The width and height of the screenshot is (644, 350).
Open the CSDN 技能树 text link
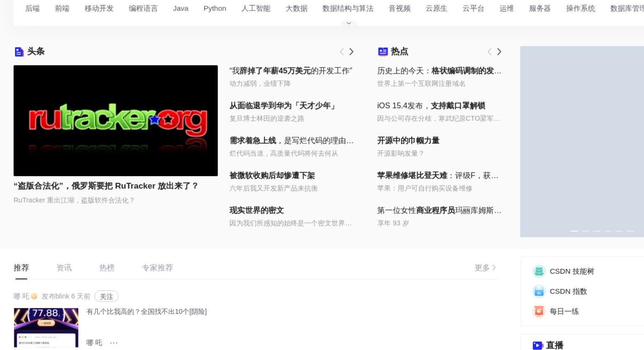pos(572,271)
